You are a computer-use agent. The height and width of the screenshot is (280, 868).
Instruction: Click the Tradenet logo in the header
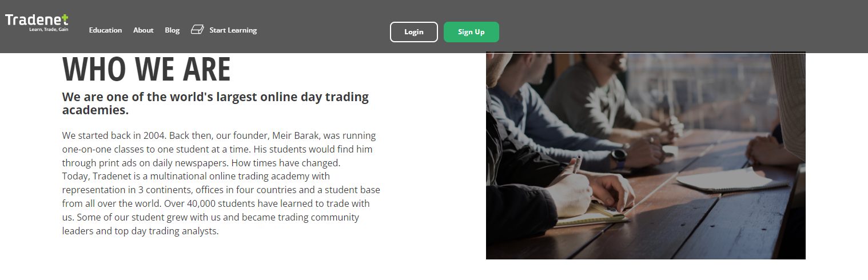tap(37, 22)
